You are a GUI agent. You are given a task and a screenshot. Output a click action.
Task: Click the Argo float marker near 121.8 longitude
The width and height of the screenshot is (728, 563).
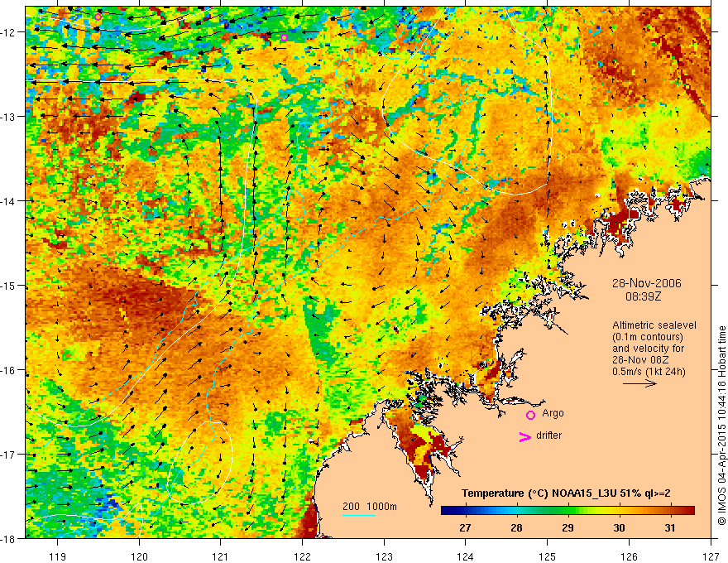tap(284, 37)
